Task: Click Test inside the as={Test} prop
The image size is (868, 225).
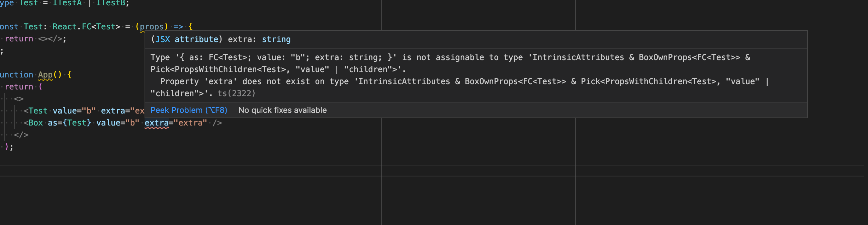Action: coord(79,123)
